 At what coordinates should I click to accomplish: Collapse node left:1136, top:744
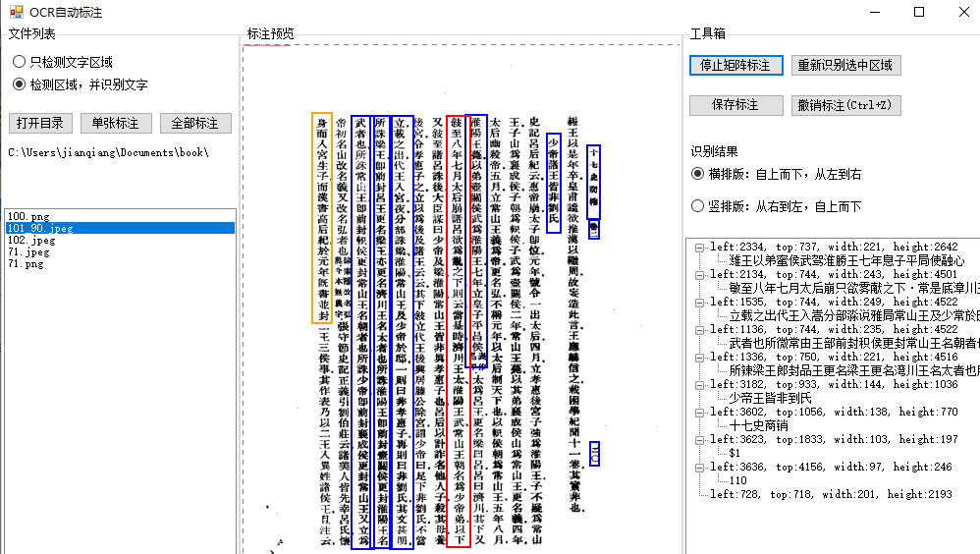click(699, 329)
